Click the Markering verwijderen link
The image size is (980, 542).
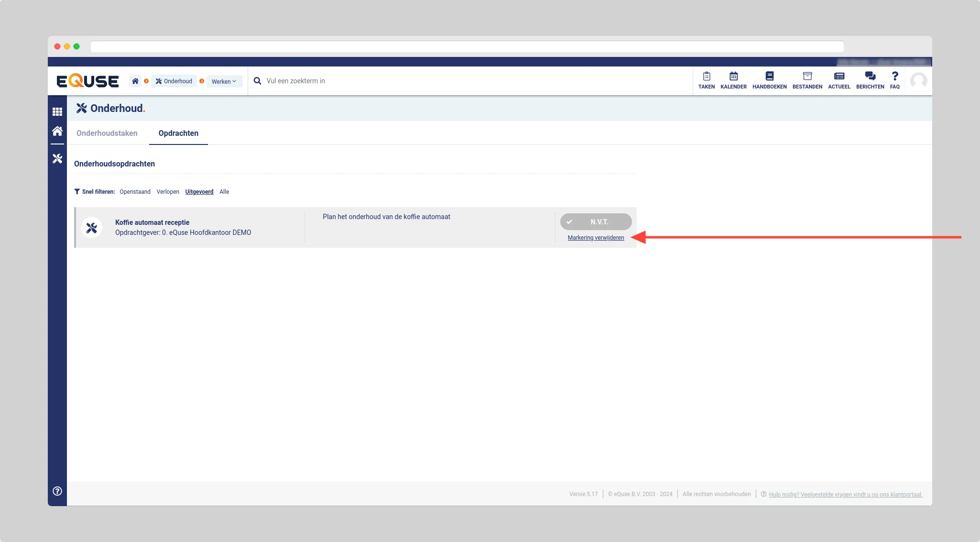pyautogui.click(x=596, y=238)
